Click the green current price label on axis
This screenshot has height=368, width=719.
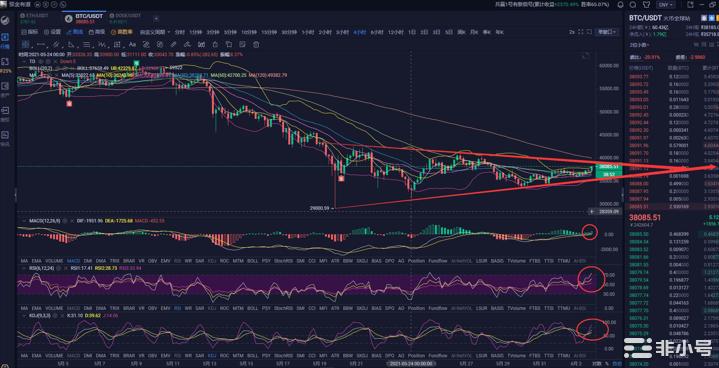608,167
